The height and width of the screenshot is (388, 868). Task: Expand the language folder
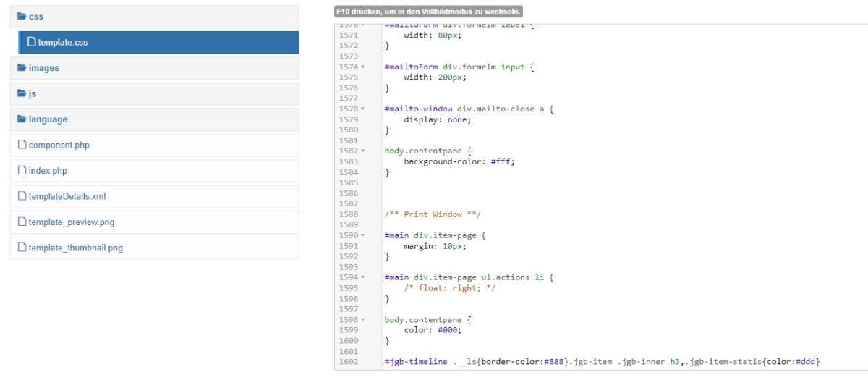pyautogui.click(x=48, y=119)
